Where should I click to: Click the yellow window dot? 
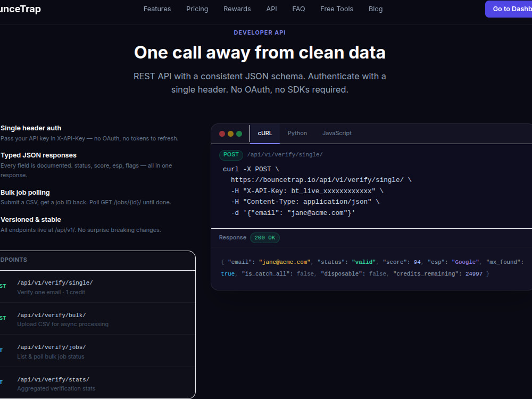point(231,134)
